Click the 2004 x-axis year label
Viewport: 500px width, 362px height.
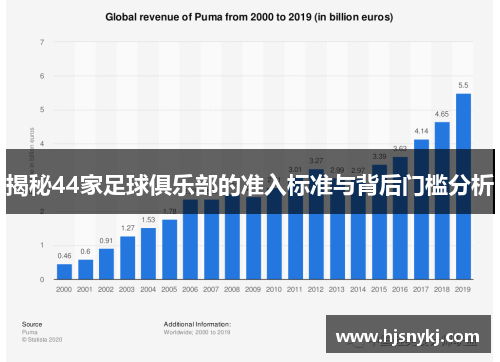coord(148,289)
